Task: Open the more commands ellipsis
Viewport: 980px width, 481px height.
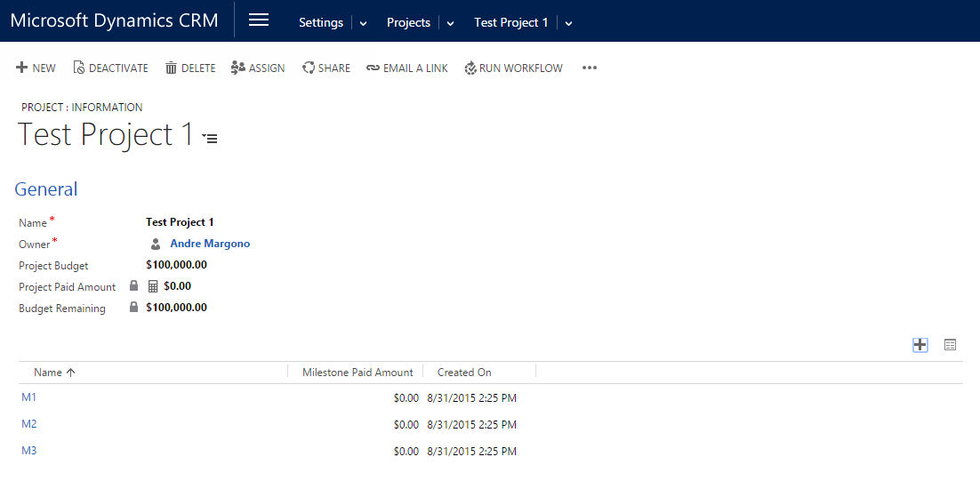Action: pyautogui.click(x=590, y=68)
